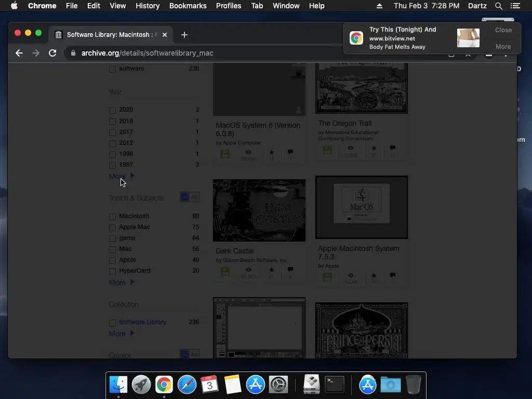This screenshot has width=532, height=399.
Task: Open Chrome from the Dock
Action: (x=164, y=384)
